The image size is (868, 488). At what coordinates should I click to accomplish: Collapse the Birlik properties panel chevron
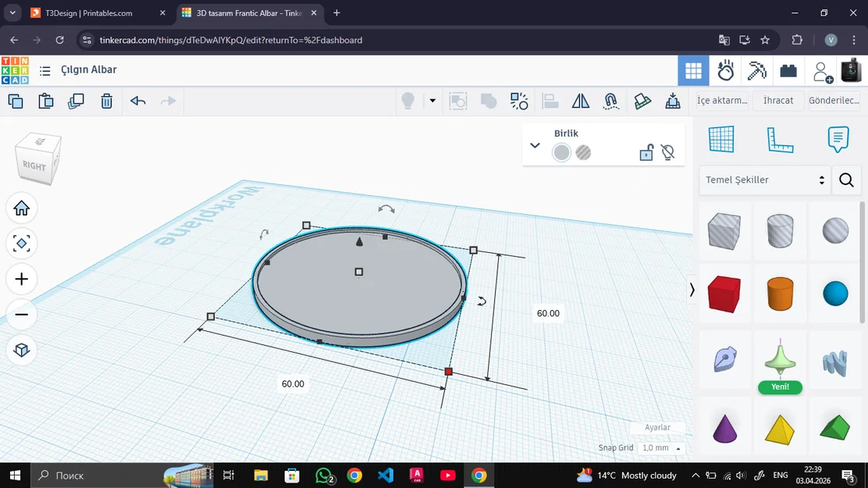coord(535,145)
